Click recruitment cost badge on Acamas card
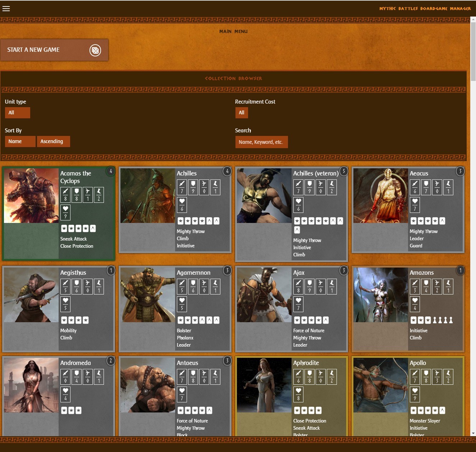 point(111,171)
